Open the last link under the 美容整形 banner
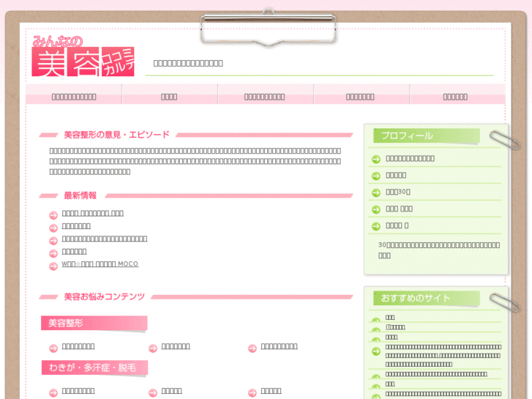 coord(280,346)
